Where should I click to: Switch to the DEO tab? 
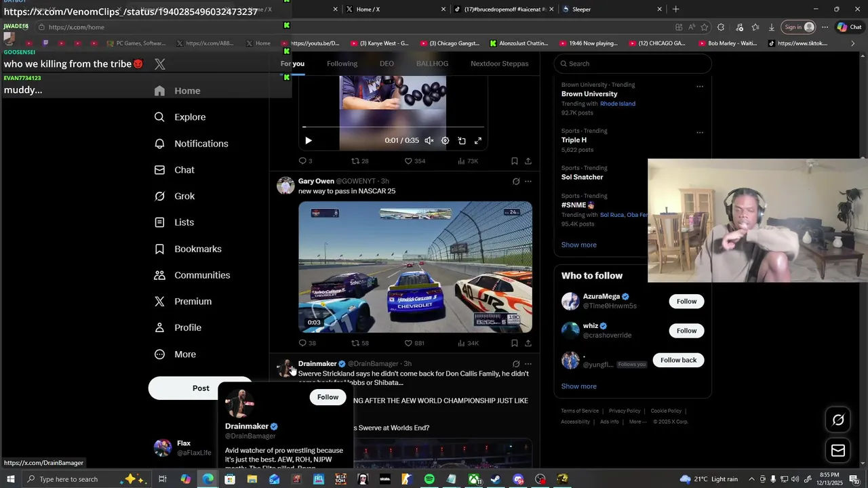pyautogui.click(x=387, y=64)
